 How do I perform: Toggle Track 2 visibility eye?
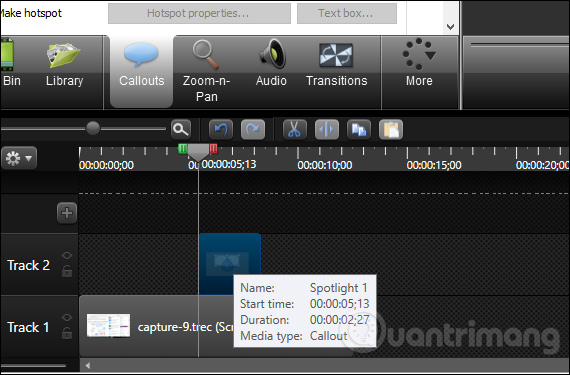pos(67,255)
